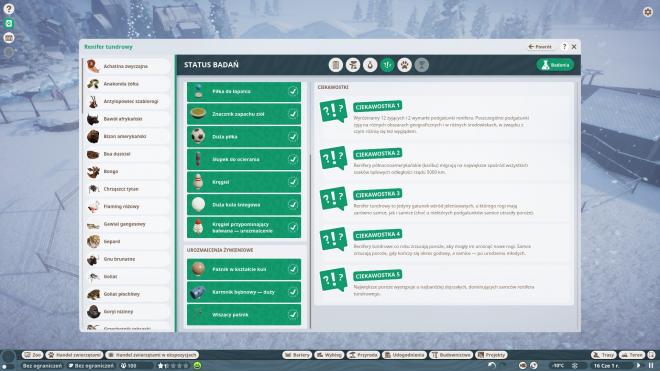Select Flaming różowy in animal list

128,207
